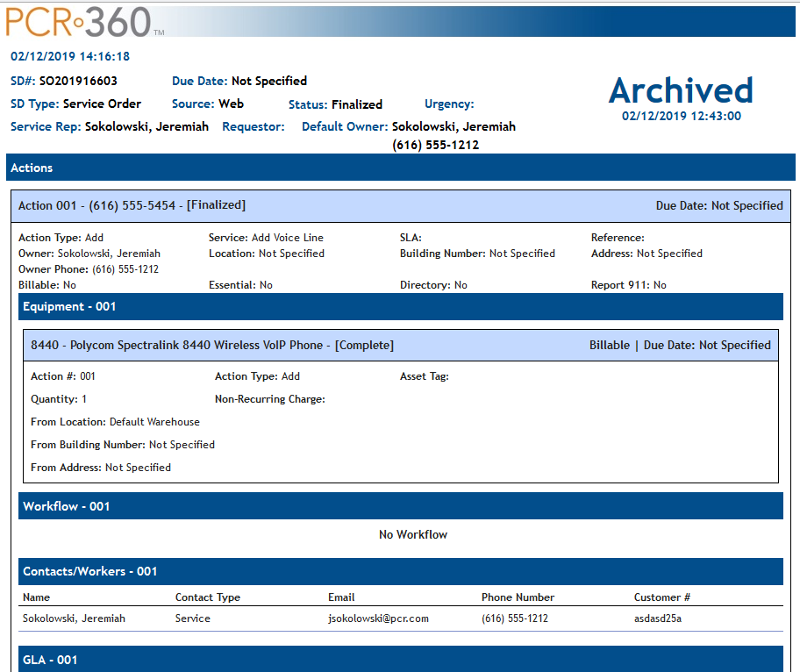Click the Workflow - 001 section header

pos(401,506)
